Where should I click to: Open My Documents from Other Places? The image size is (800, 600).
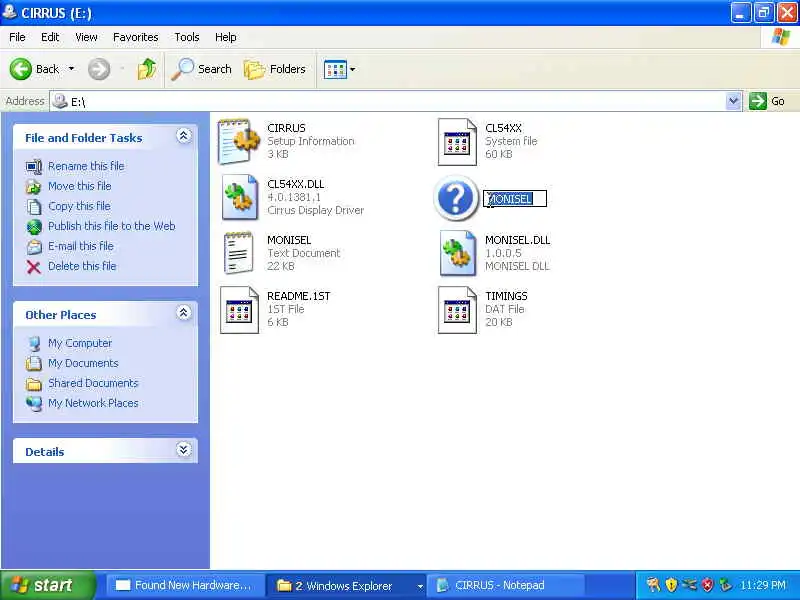coord(83,363)
